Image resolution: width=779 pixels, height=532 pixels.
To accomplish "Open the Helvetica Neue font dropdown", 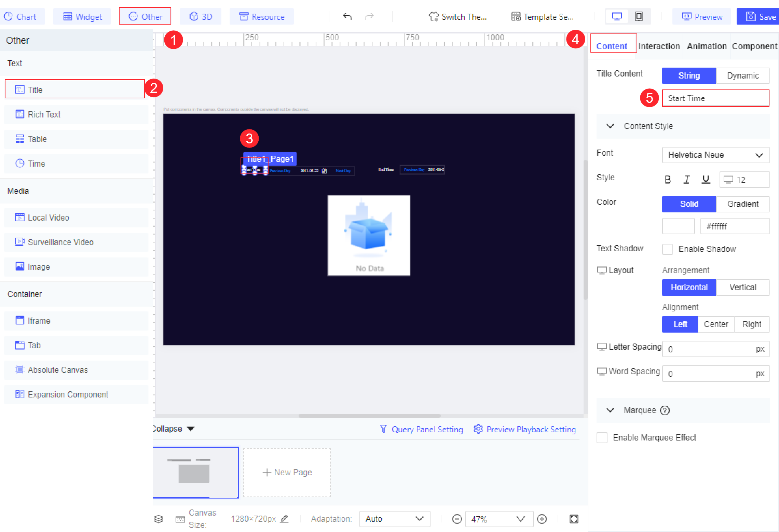I will coord(716,155).
